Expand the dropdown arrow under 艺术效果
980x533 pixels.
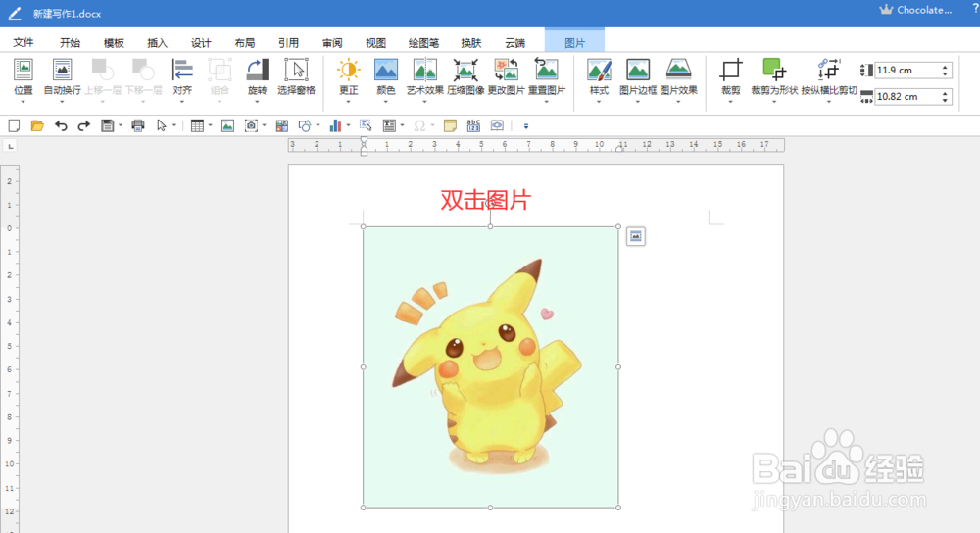(425, 102)
